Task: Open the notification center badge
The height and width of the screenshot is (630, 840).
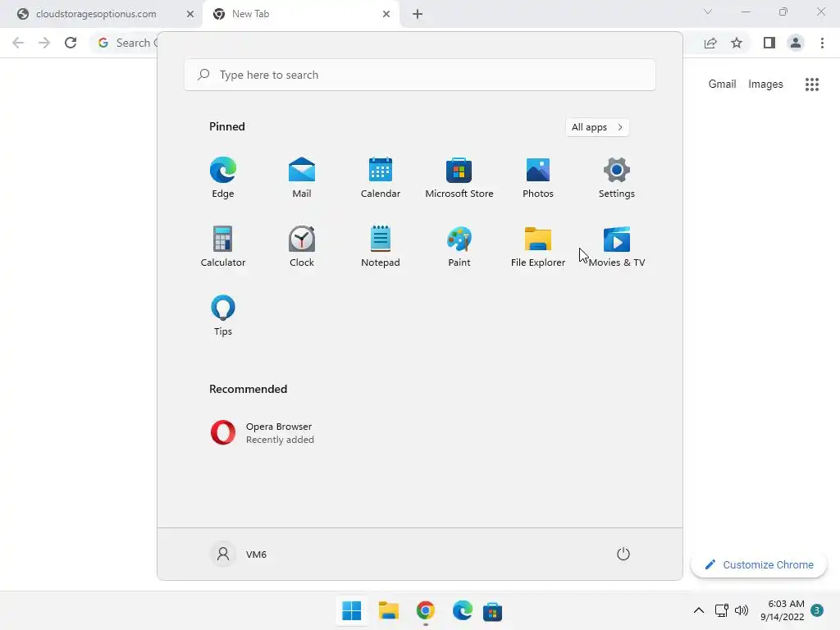Action: pos(817,610)
